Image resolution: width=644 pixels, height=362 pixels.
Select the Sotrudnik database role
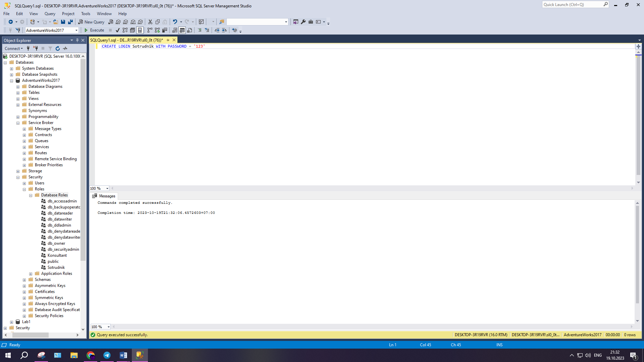click(56, 267)
